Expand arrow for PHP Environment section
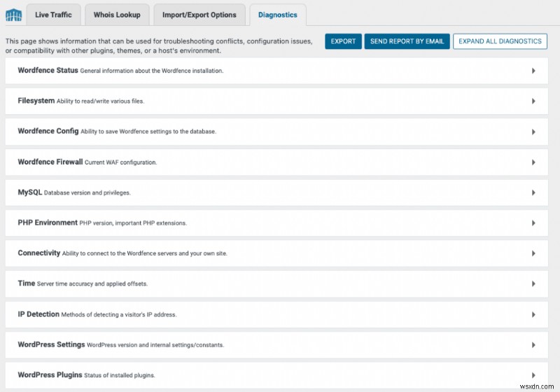Screen dimensions: 560x392 tap(533, 223)
